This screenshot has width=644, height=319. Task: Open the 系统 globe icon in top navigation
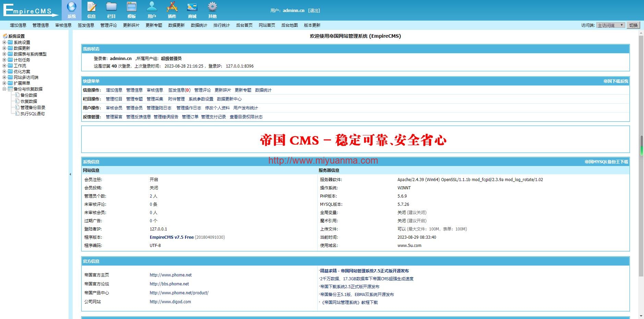pyautogui.click(x=72, y=7)
